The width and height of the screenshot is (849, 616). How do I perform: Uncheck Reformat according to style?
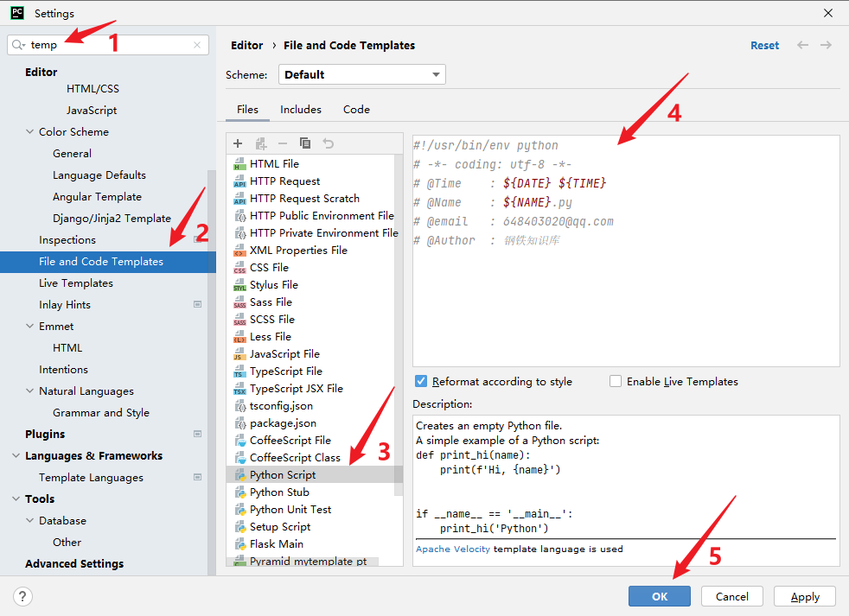coord(421,381)
